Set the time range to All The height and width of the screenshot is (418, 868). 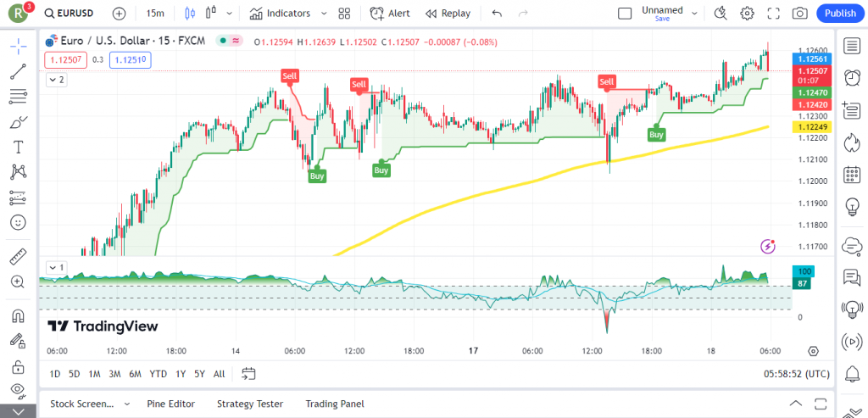(x=220, y=374)
